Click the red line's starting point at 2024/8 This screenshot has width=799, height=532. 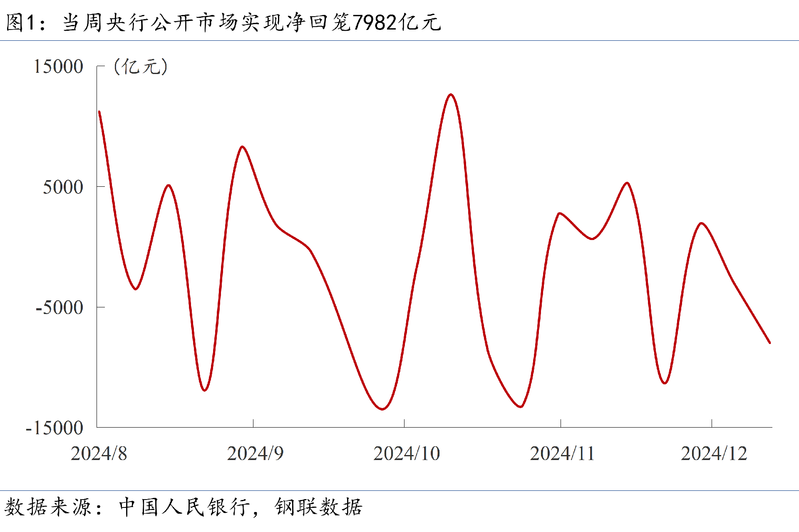point(99,111)
